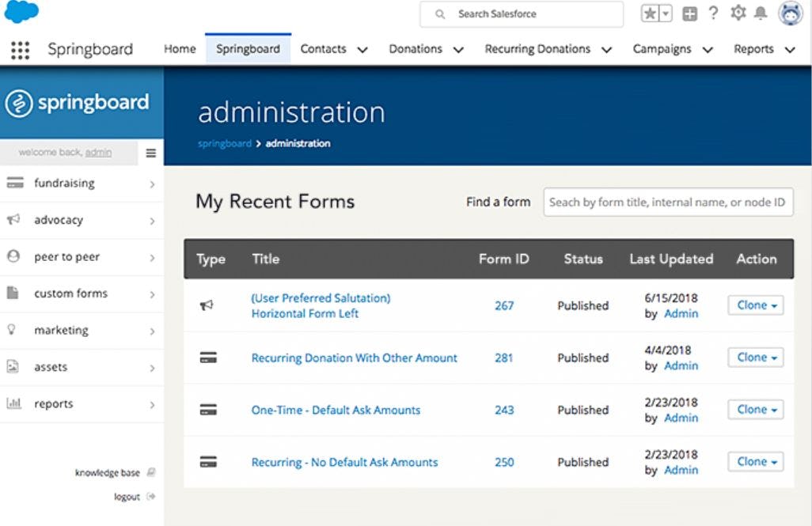Click the Find a form search field
812x526 pixels.
(x=667, y=202)
